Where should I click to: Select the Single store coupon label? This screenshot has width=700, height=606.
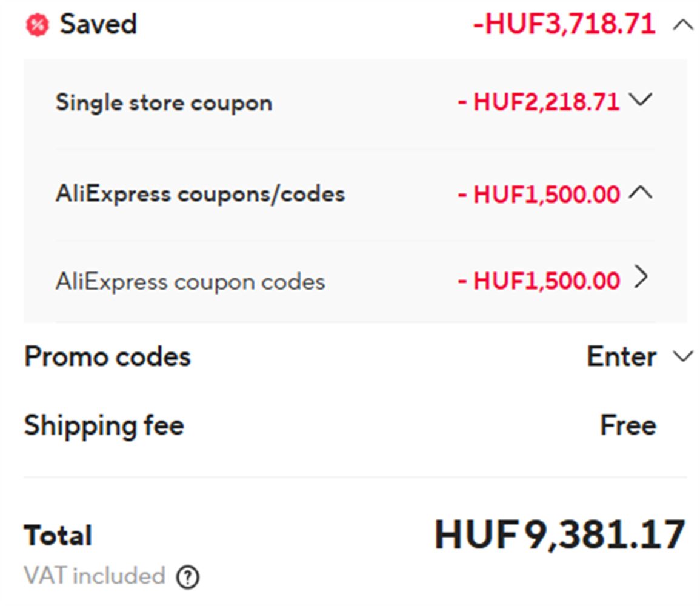[164, 102]
